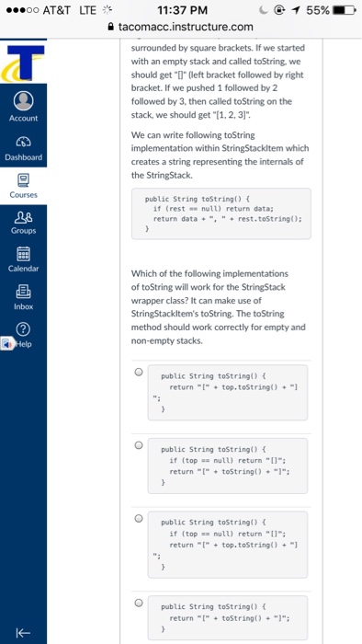The width and height of the screenshot is (362, 644).
Task: Tap the rotation lock status icon
Action: coord(280,10)
